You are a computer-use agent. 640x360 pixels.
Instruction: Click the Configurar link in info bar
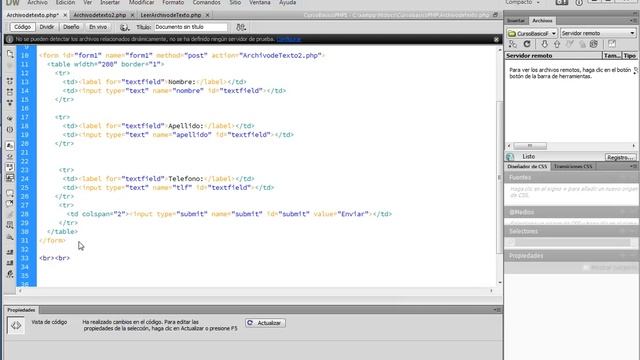click(289, 39)
